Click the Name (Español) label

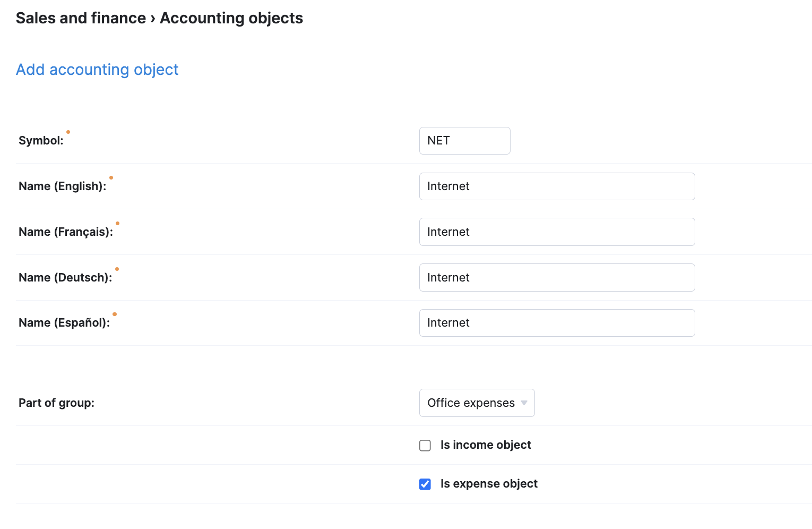(64, 323)
